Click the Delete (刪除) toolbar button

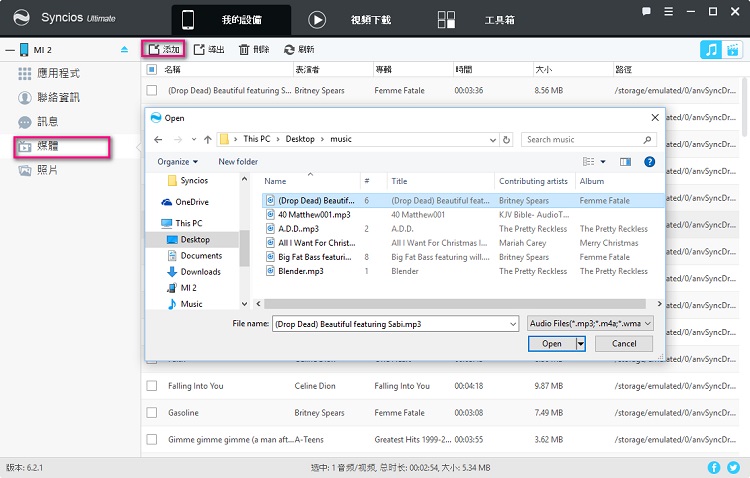254,49
